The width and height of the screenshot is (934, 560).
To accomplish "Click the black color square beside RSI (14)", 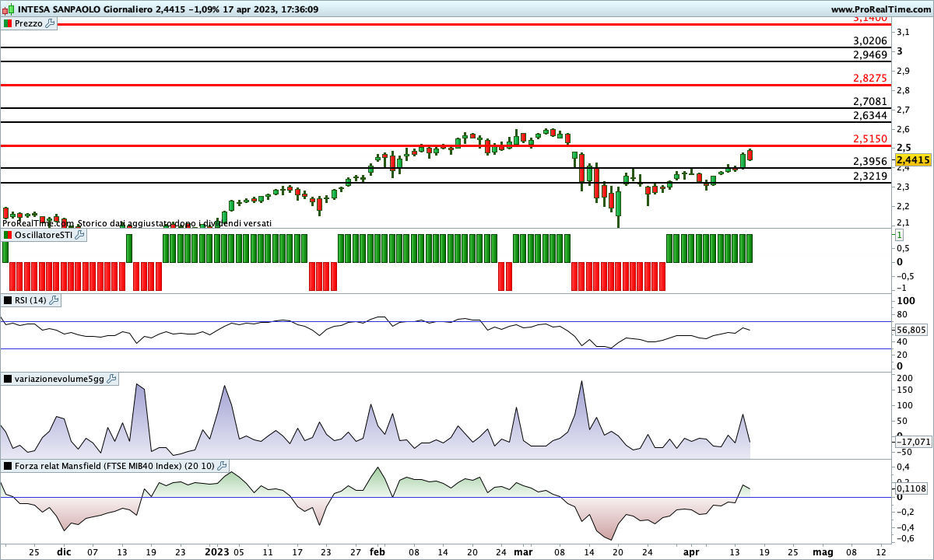I will pos(8,300).
